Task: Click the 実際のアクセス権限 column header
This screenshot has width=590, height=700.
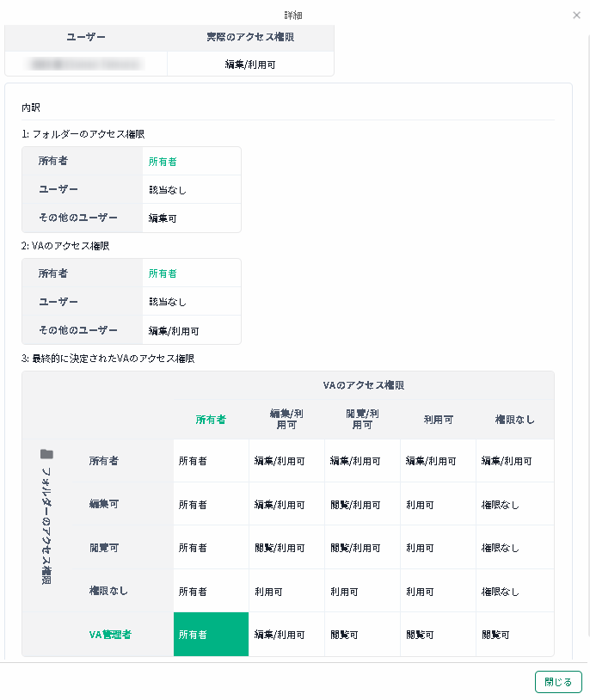Action: click(x=250, y=38)
